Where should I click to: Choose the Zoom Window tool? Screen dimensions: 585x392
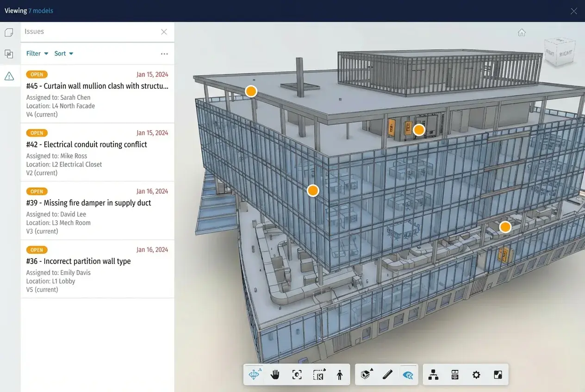(319, 374)
